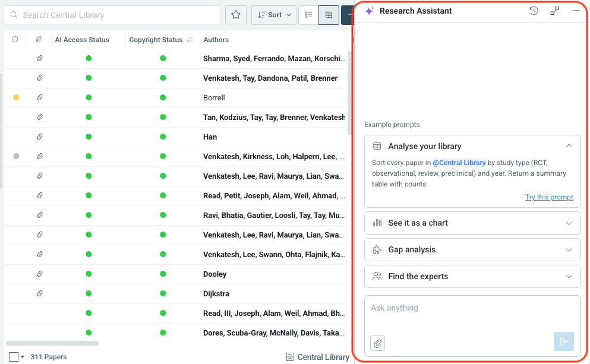Click the @Central Library mention
Viewport: 590px width, 364px height.
[459, 163]
